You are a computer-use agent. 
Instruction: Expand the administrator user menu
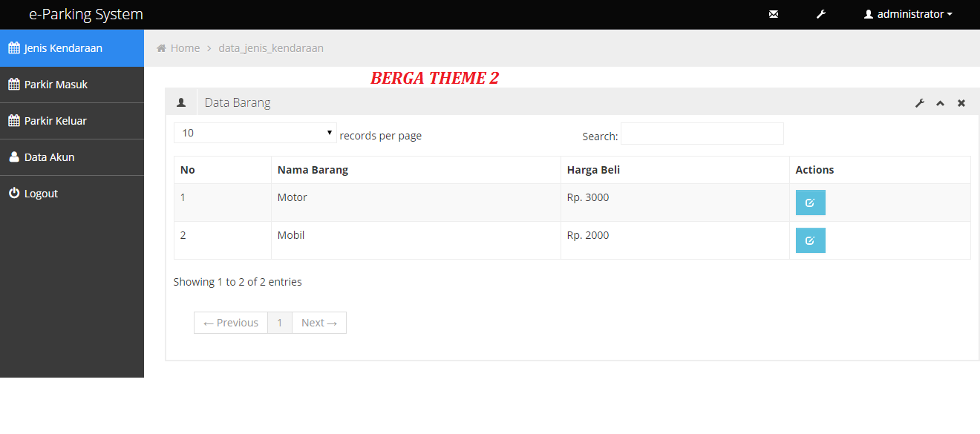coord(908,14)
